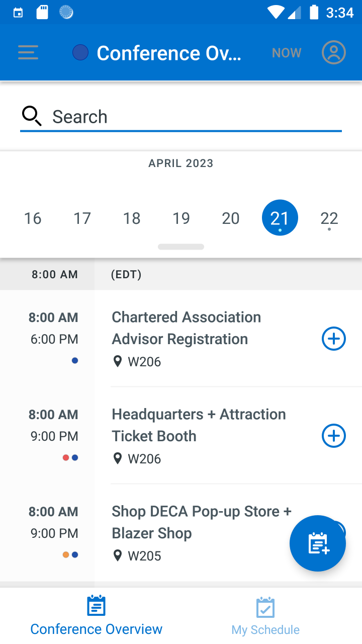
Task: Open the hamburger navigation menu
Action: pyautogui.click(x=28, y=53)
